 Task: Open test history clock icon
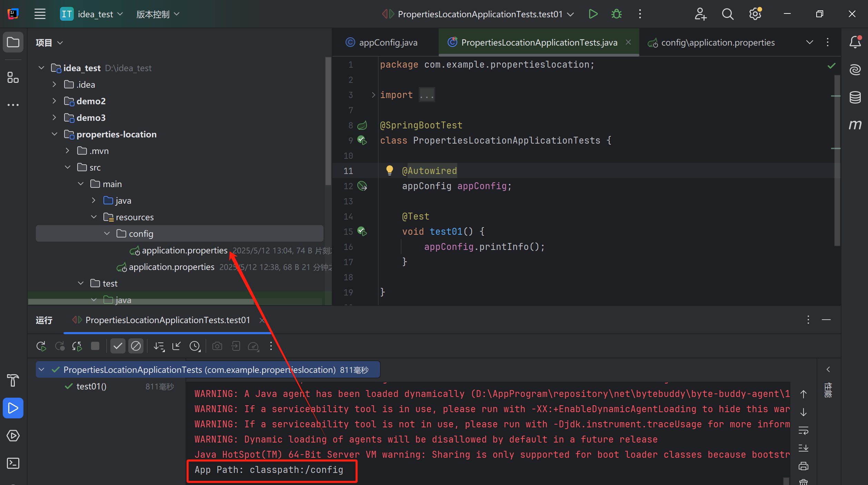point(195,346)
